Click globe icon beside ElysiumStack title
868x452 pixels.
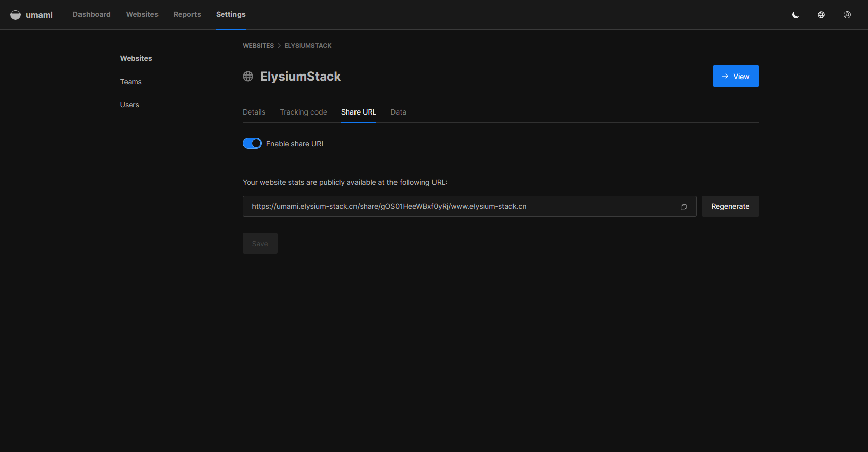point(248,77)
